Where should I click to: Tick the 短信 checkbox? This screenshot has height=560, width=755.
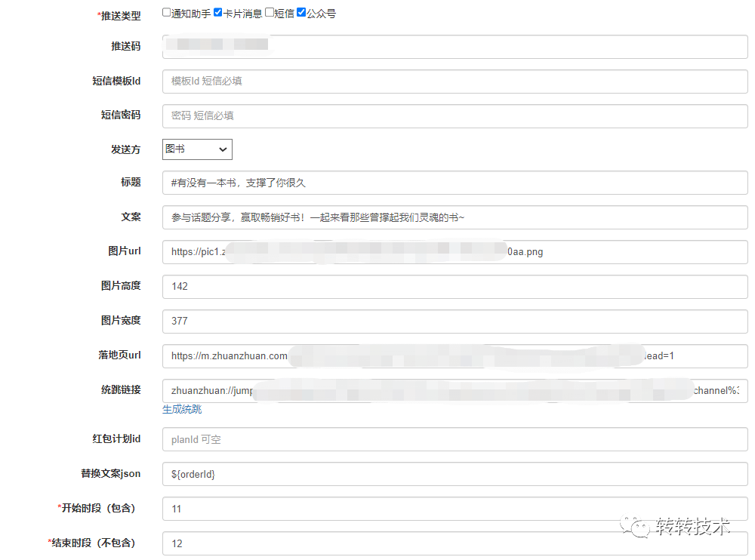(x=270, y=13)
